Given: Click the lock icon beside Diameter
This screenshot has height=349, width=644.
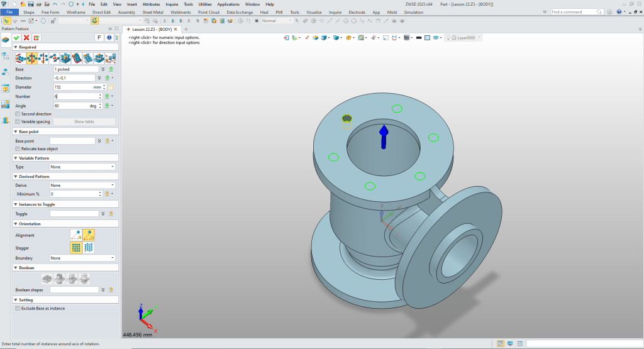Looking at the screenshot, I should click(111, 87).
